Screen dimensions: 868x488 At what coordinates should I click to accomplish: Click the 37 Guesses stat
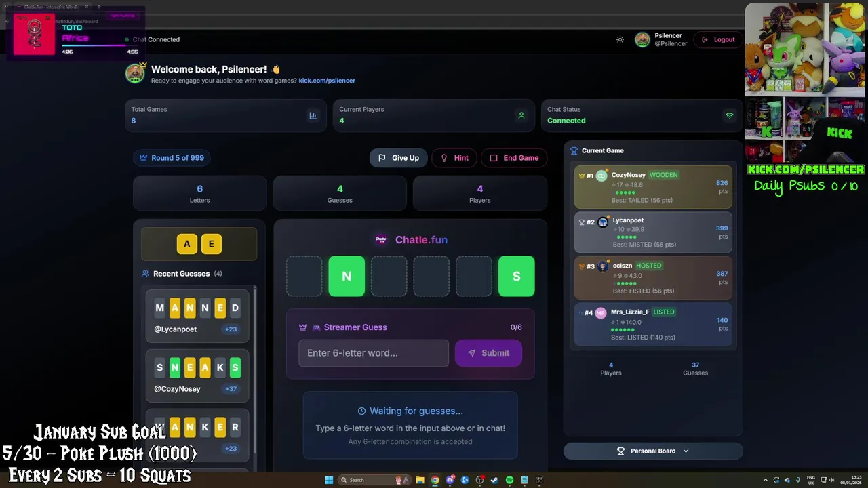click(695, 369)
